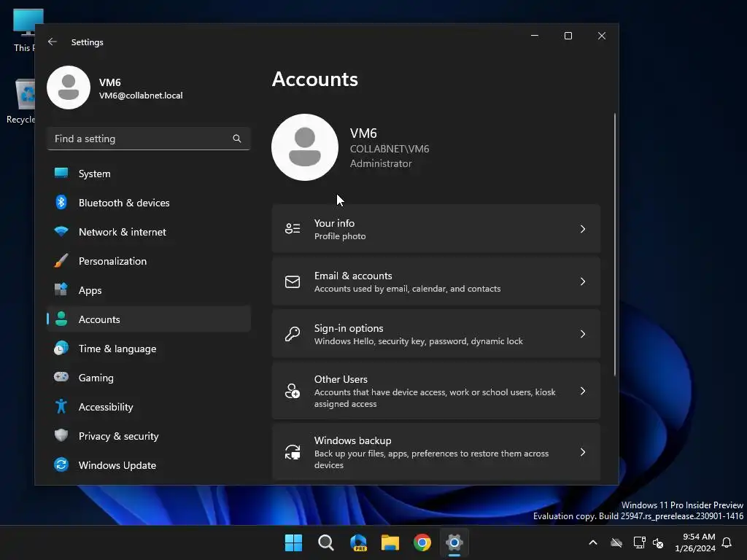Viewport: 747px width, 560px height.
Task: Open Your info Profile photo row
Action: tap(436, 229)
